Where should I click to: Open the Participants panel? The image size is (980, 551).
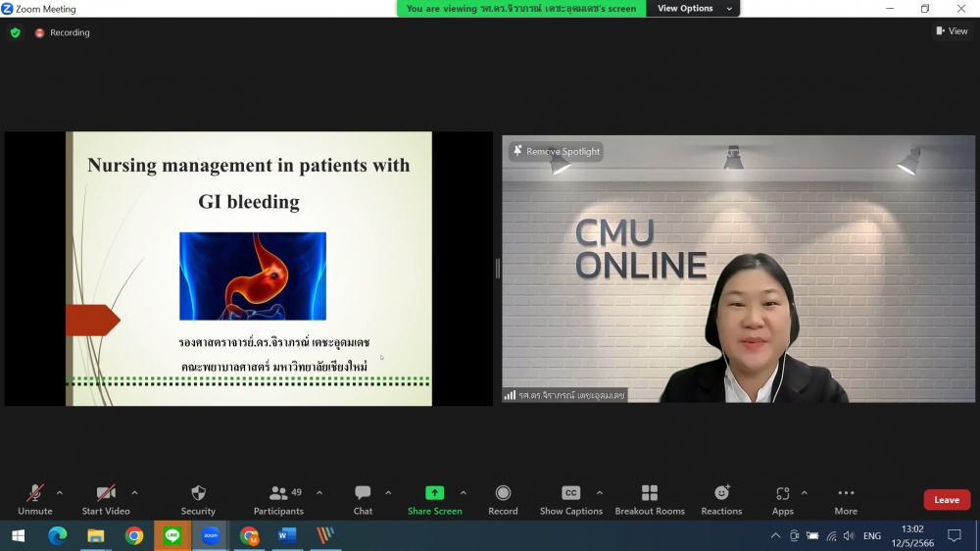[x=278, y=499]
